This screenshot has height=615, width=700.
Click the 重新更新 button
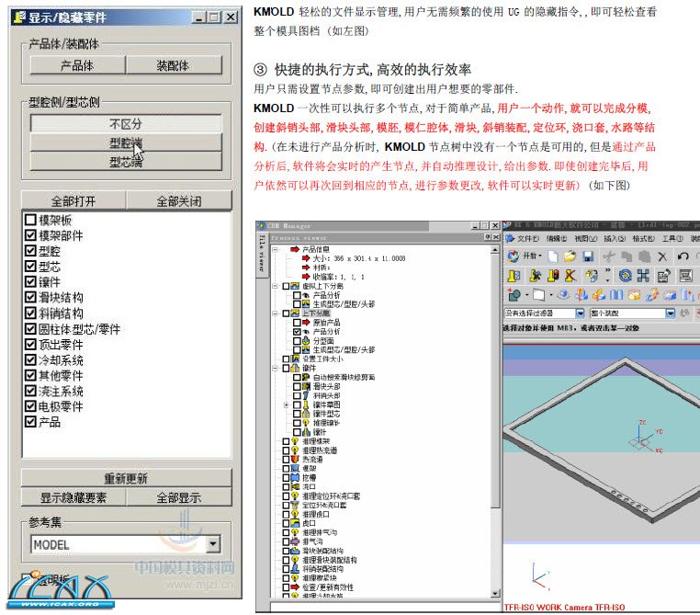(x=127, y=478)
